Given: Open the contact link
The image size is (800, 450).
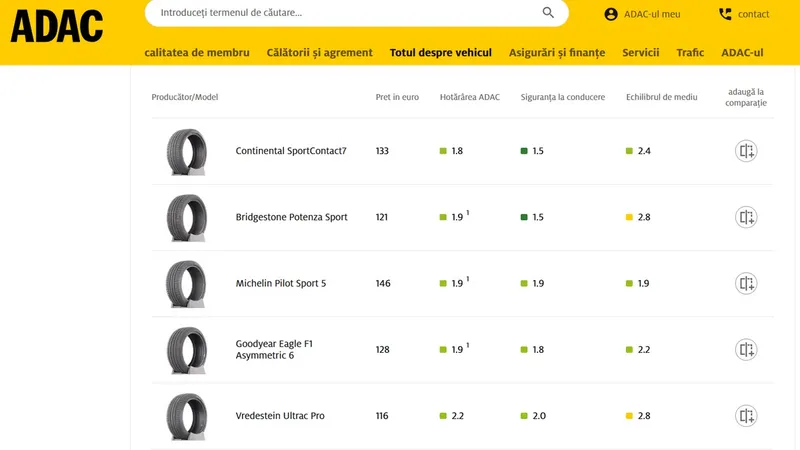Looking at the screenshot, I should [754, 14].
